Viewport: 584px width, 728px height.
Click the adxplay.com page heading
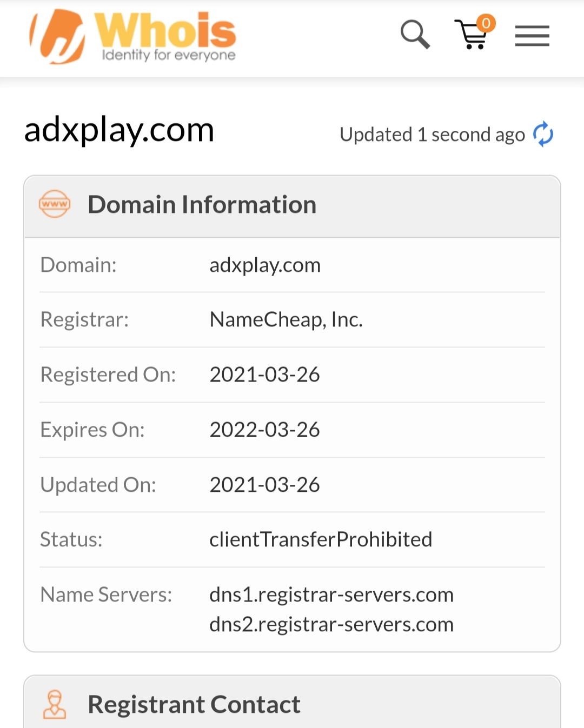coord(120,130)
